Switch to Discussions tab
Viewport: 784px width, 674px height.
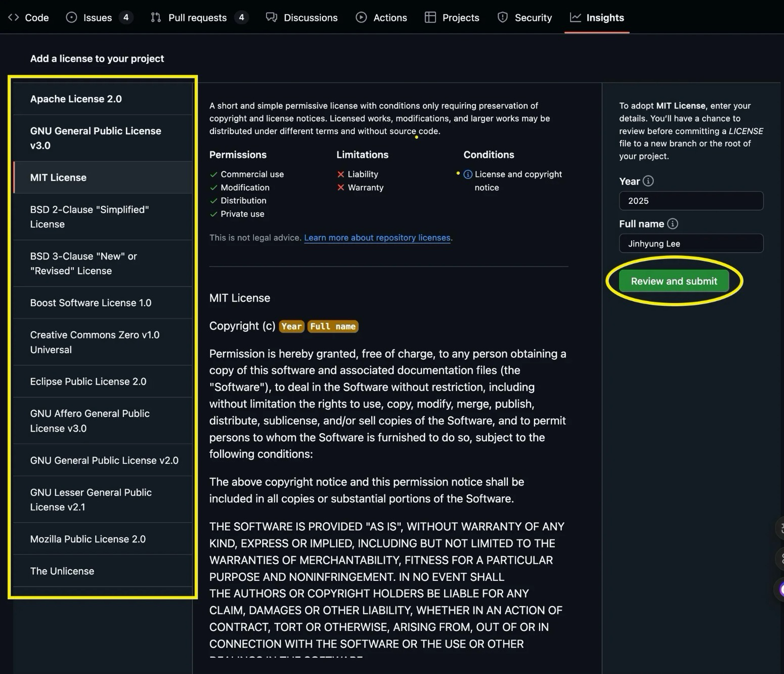[301, 18]
